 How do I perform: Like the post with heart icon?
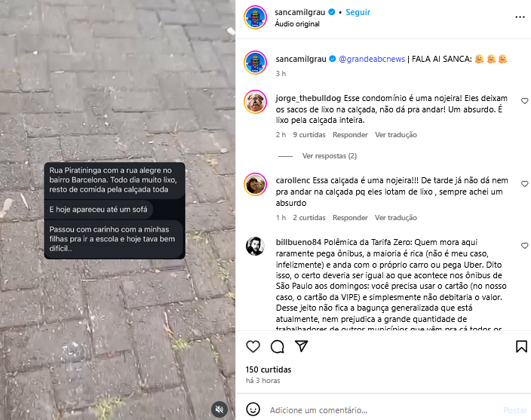pos(253,347)
